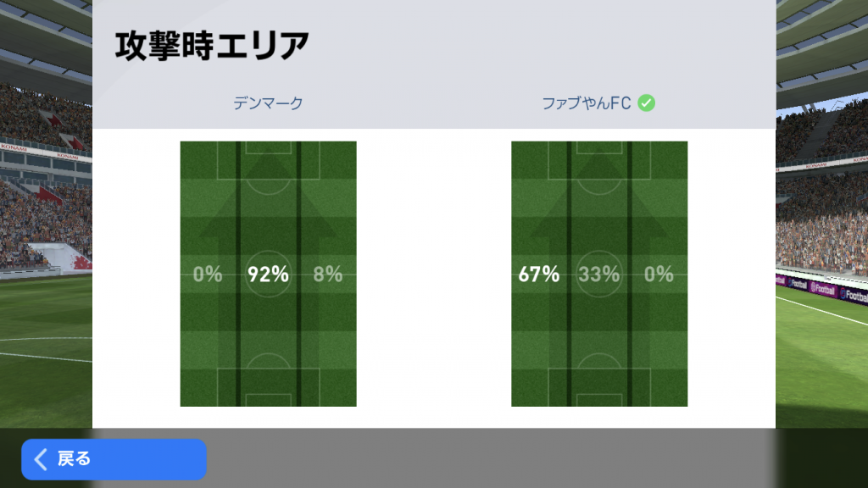Select the ファブやんFC team name
The width and height of the screenshot is (868, 488).
(587, 103)
